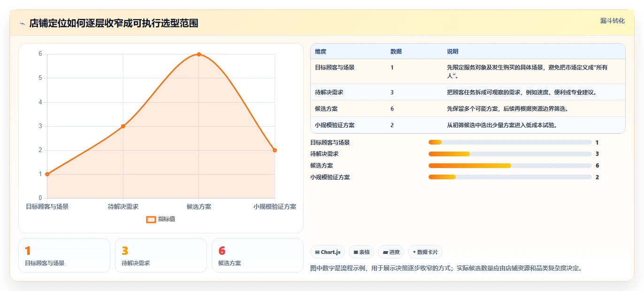
Task: Open the stat card showing 1 目标顾客与场景
Action: (x=64, y=255)
